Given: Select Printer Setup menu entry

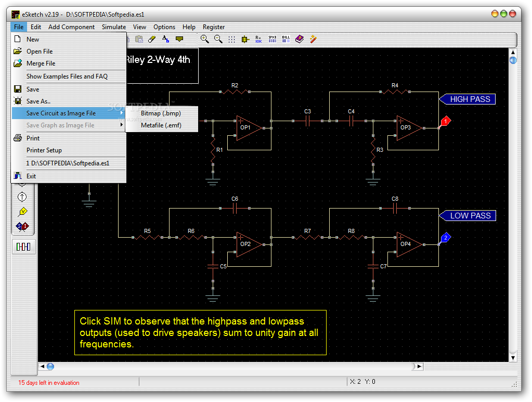Looking at the screenshot, I should (69, 150).
